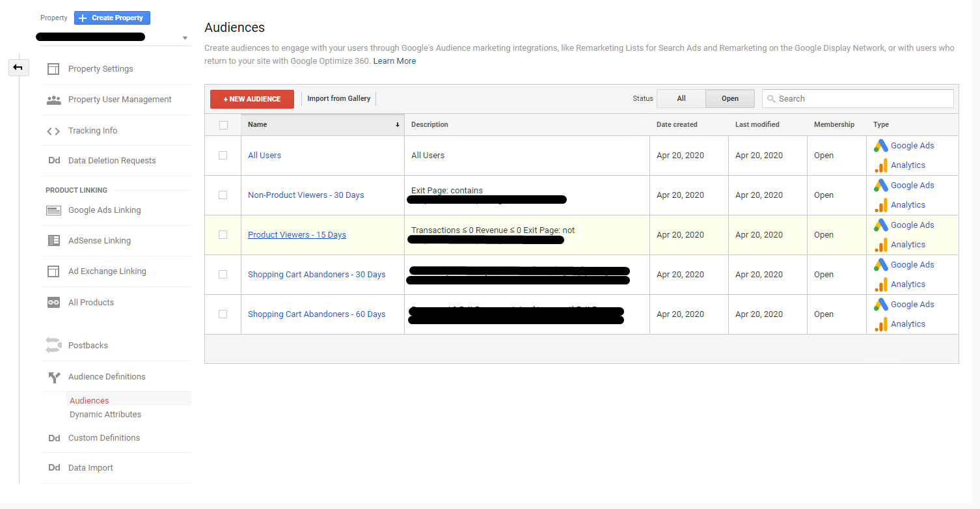Check the box for All Users row
Image resolution: width=980 pixels, height=509 pixels.
tap(223, 156)
